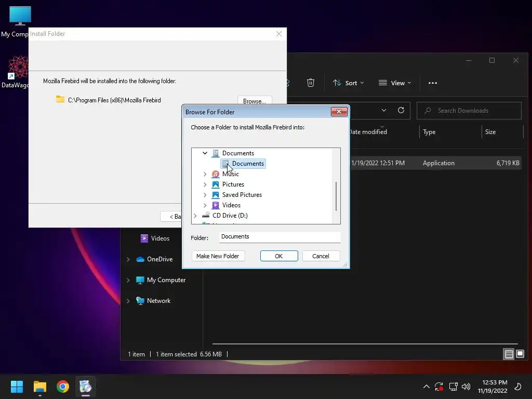This screenshot has height=399, width=532.
Task: Sort by the Type column header
Action: (429, 132)
